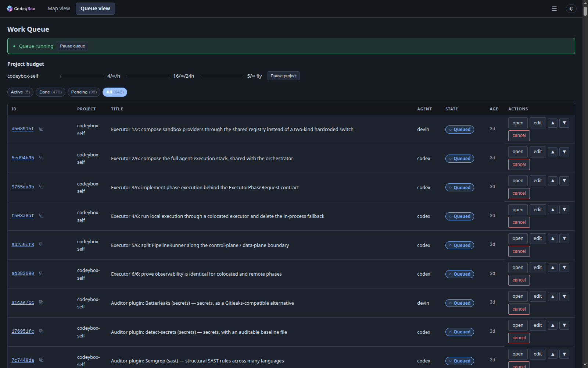
Task: Click the 24h budget progress bar
Action: coord(148,76)
